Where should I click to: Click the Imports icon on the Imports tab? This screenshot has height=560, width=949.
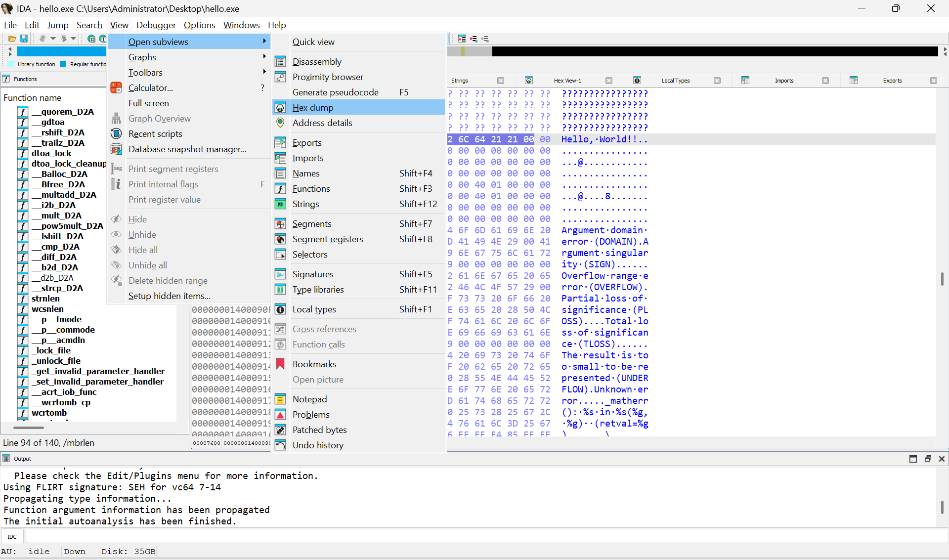(x=746, y=80)
